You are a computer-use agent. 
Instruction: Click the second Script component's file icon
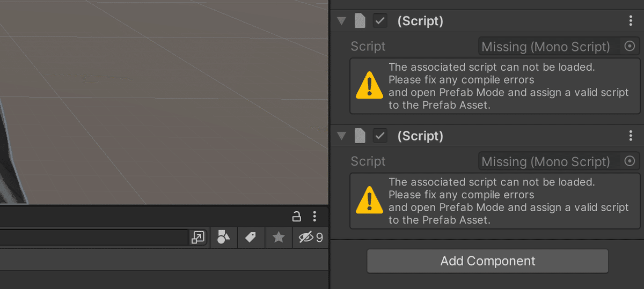coord(360,136)
